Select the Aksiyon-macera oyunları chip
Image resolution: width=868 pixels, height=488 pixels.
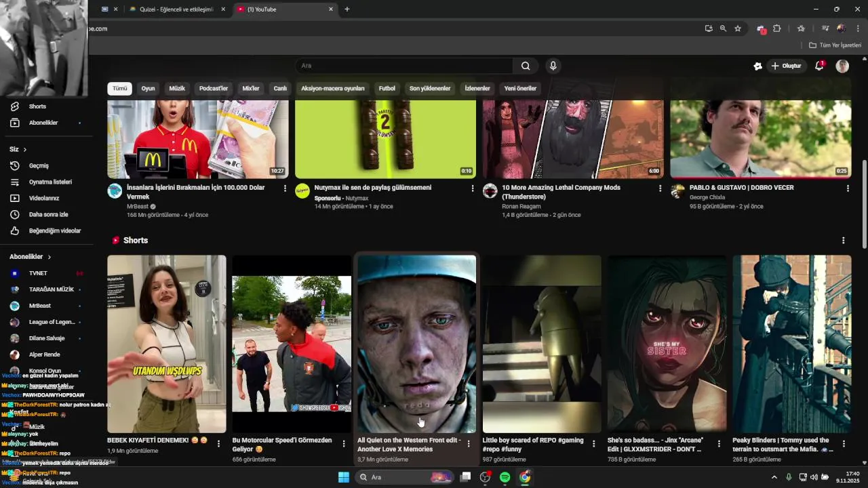click(333, 88)
